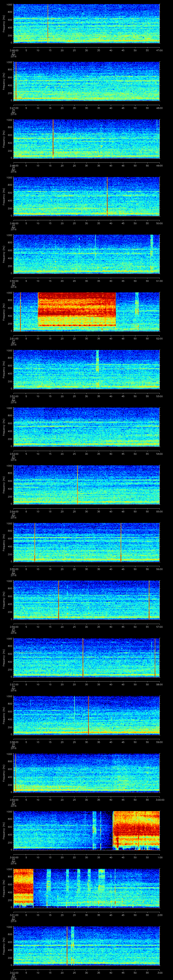Screen dimensions: 173x980
Task: Click the red vertical spike in the 3:02:00 spectrogram
Action: pos(67,945)
